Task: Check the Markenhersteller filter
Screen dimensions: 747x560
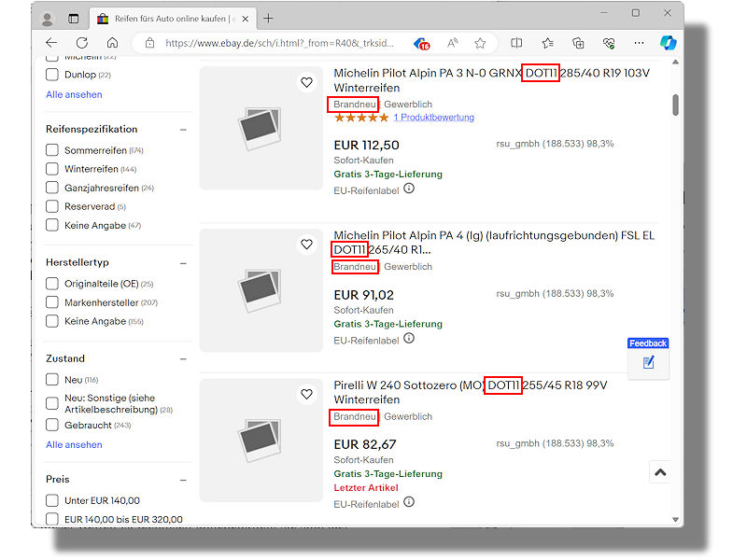Action: pyautogui.click(x=52, y=302)
